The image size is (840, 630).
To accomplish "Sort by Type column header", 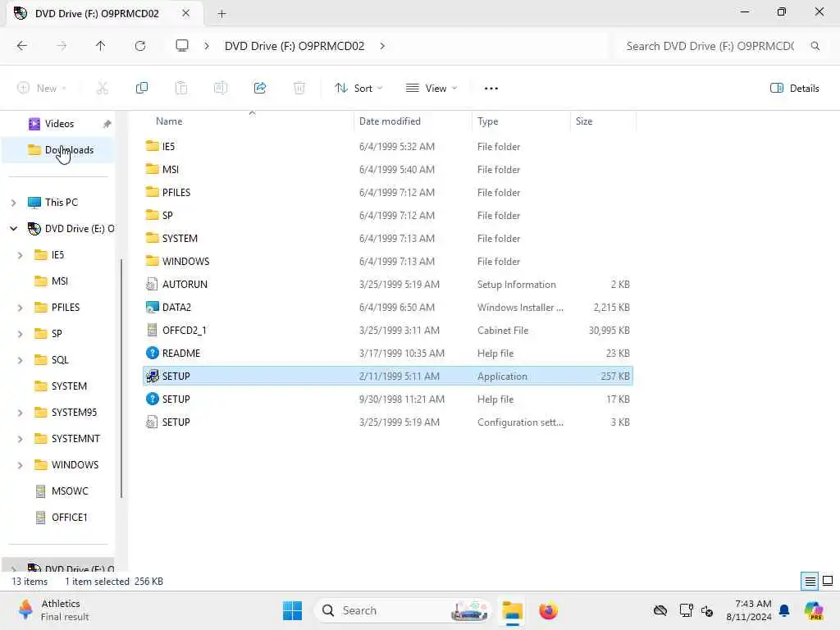I will (521, 121).
